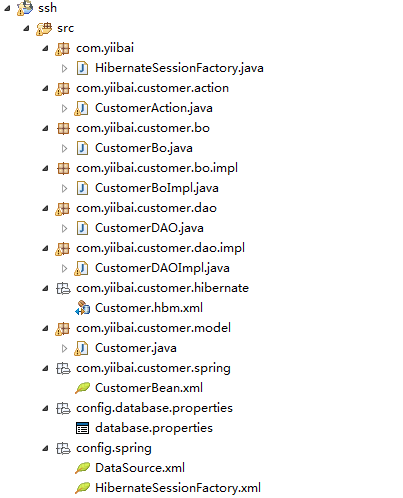The height and width of the screenshot is (498, 403).
Task: Expand the CustomerDAOImpl.java node
Action: pos(64,268)
